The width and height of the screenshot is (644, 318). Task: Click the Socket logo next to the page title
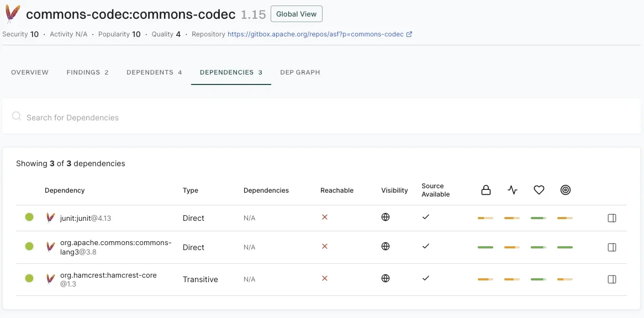[12, 14]
